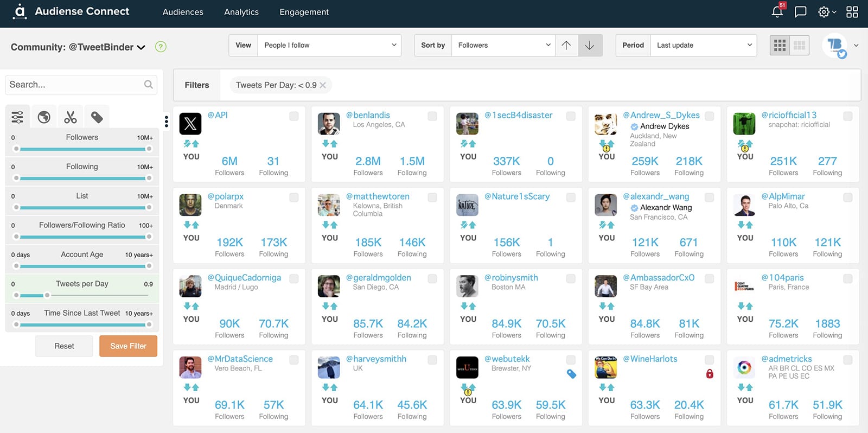
Task: Click follow arrows on @104paris card
Action: click(x=745, y=306)
